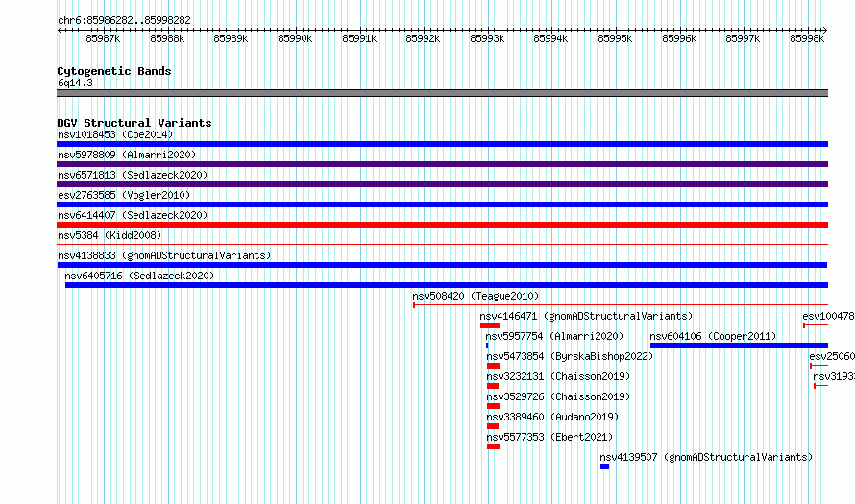Click the esv2763585 (Vogler2010) blue bar
This screenshot has height=504, width=855.
coord(442,204)
